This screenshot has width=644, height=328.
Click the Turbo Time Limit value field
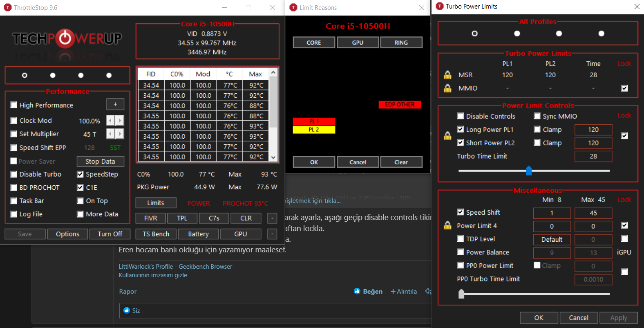point(593,156)
